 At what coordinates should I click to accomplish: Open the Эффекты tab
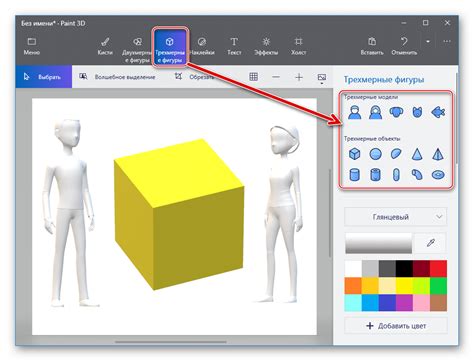click(x=266, y=46)
